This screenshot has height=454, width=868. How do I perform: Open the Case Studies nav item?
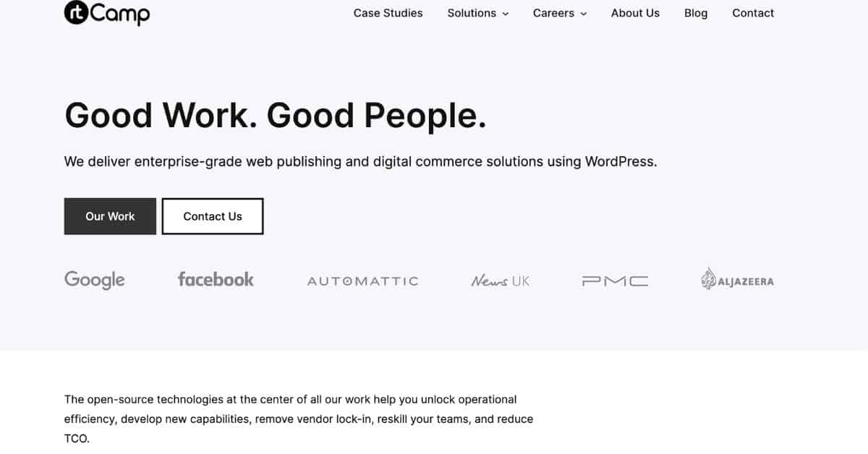tap(388, 13)
